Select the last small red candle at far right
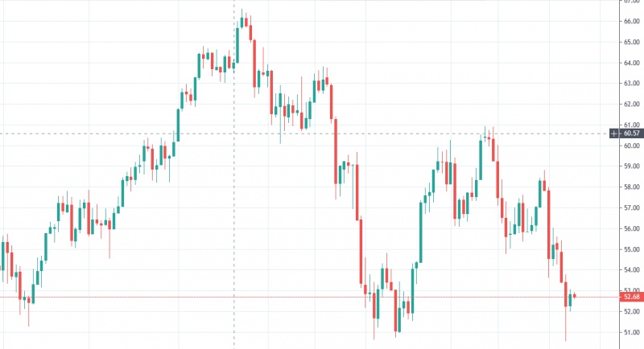Screen dimensions: 644x349 [x=575, y=297]
